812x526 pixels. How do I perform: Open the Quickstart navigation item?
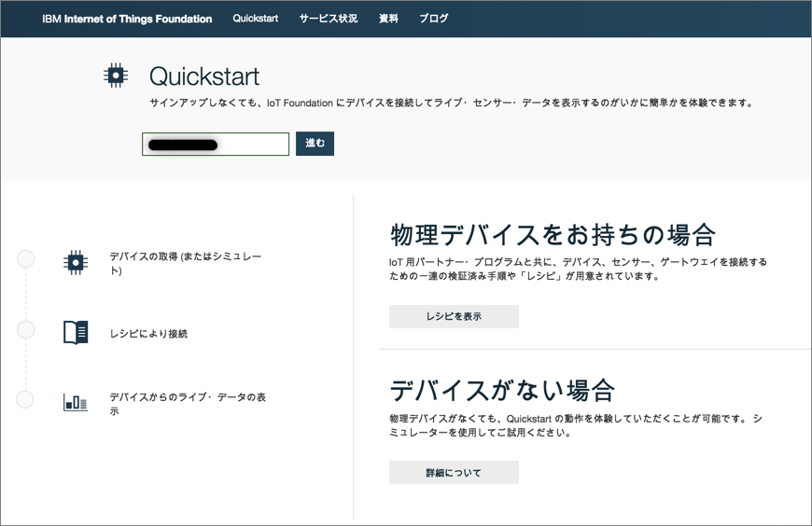(256, 18)
